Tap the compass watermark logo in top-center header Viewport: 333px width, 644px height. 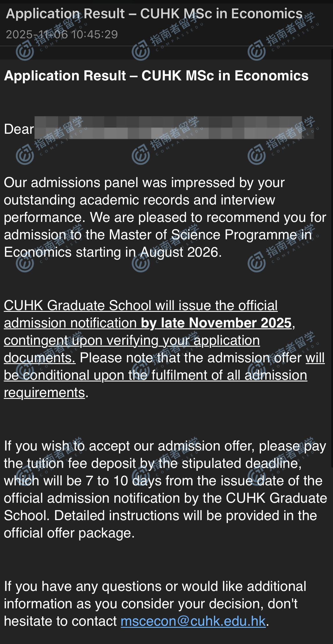(141, 52)
